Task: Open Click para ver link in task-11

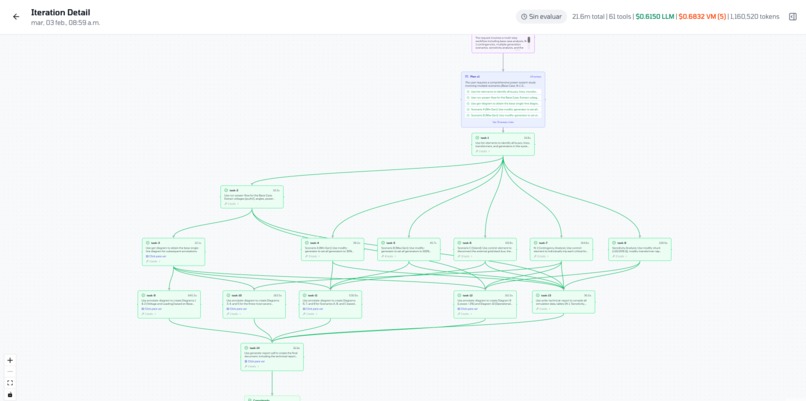Action: (x=312, y=308)
